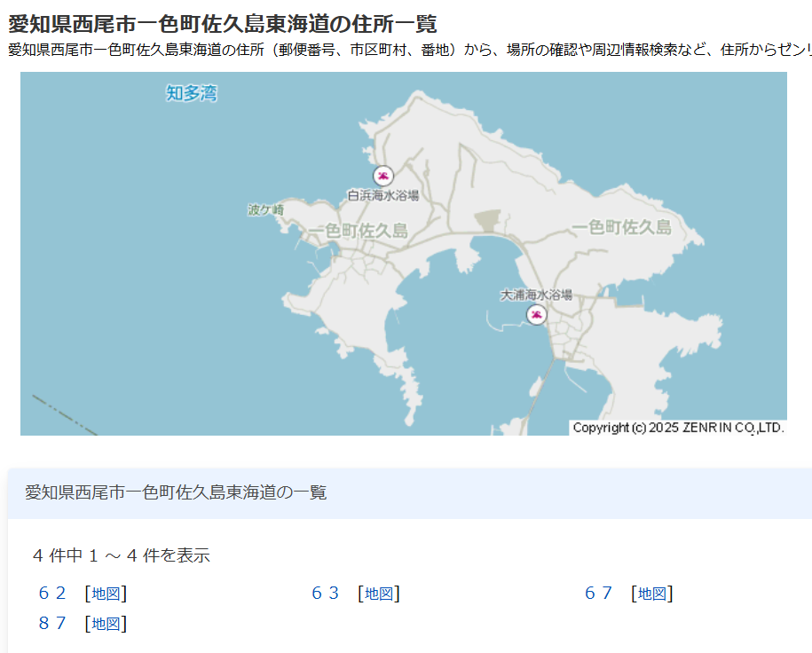Screen dimensions: 812x653
Task: Open the 地図 link next to 62
Action: (x=106, y=594)
